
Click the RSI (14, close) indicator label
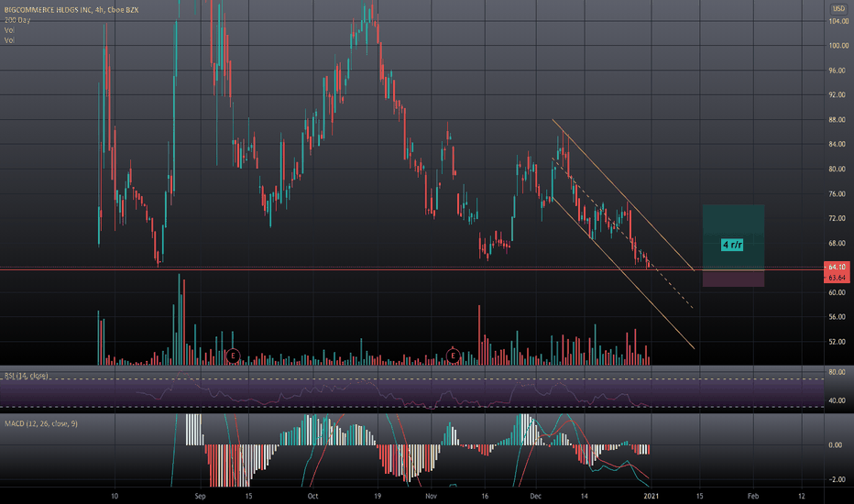[x=27, y=376]
